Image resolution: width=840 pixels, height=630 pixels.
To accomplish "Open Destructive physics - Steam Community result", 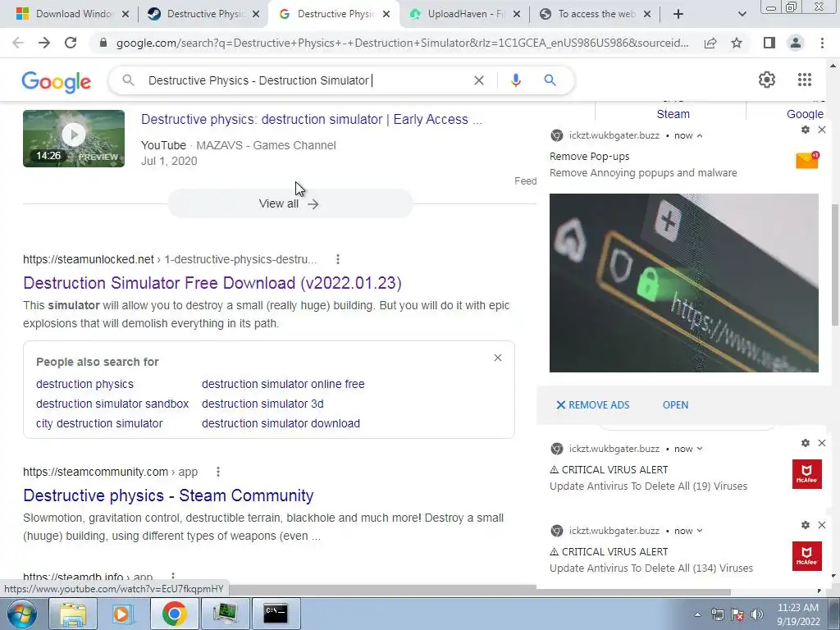I will click(168, 495).
